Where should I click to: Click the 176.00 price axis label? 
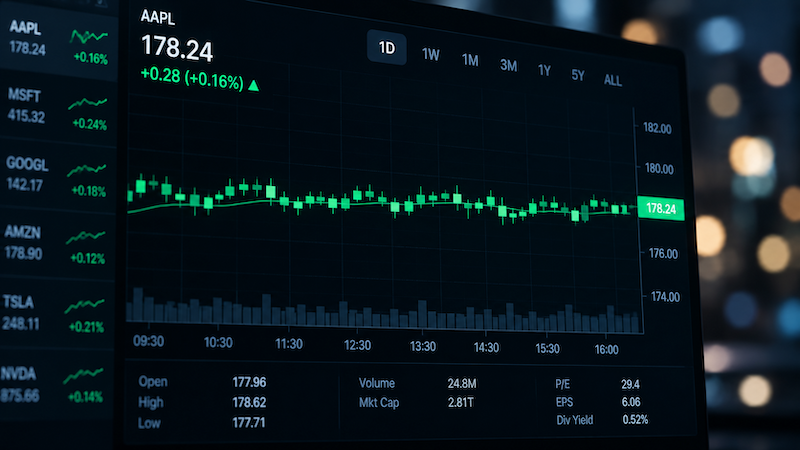(663, 253)
